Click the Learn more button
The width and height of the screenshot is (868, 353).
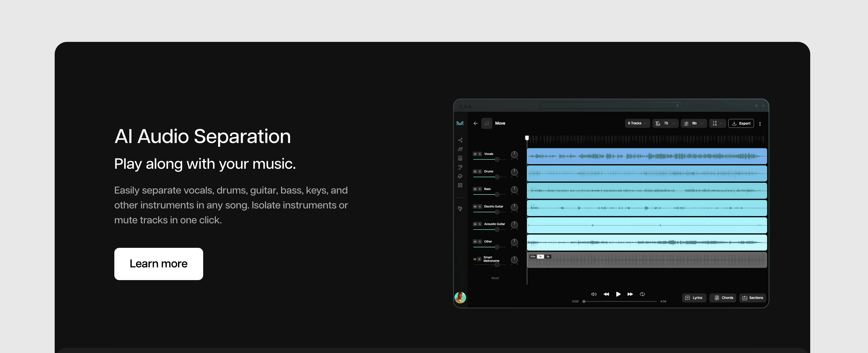pos(158,264)
